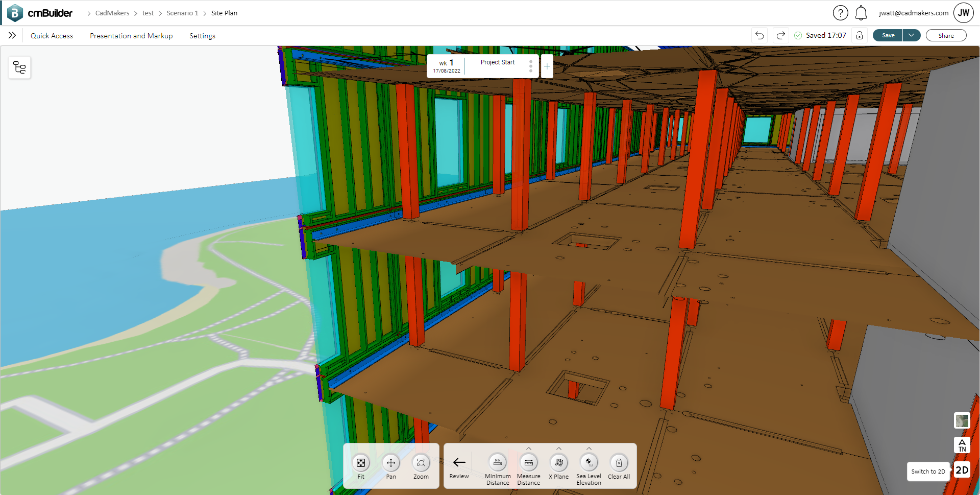Viewport: 980px width, 495px height.
Task: Add a new timeline step with plus
Action: 547,66
